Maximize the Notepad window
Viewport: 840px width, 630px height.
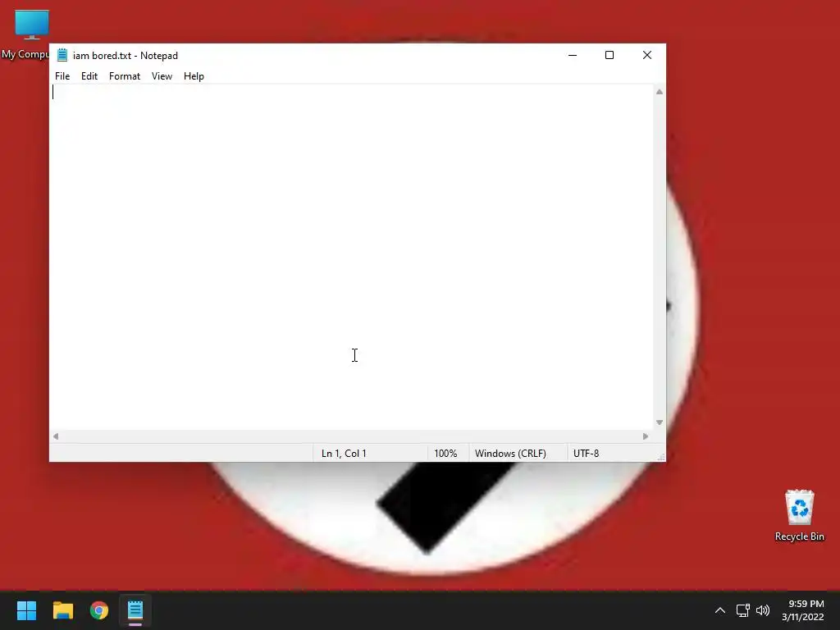pyautogui.click(x=609, y=55)
